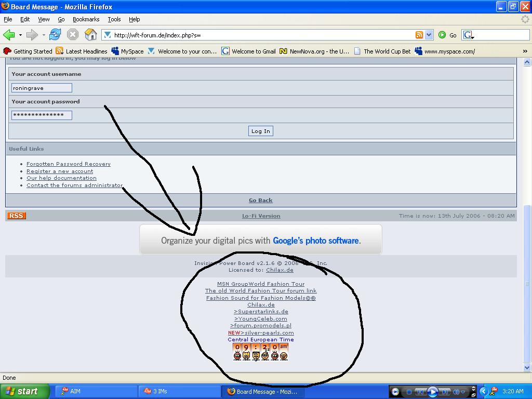This screenshot has width=532, height=399.
Task: Click the RSS feed icon in address bar
Action: [419, 35]
